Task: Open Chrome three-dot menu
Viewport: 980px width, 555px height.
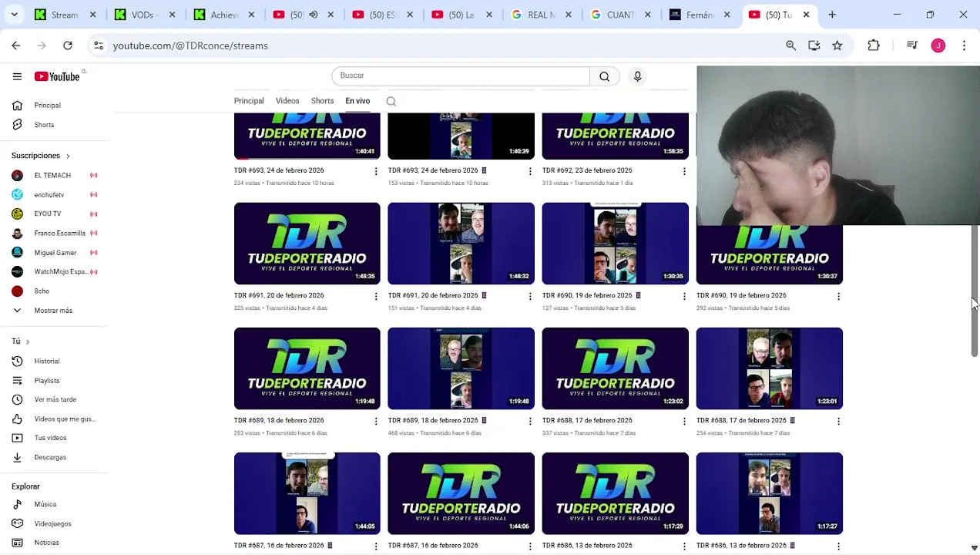Action: [x=964, y=45]
